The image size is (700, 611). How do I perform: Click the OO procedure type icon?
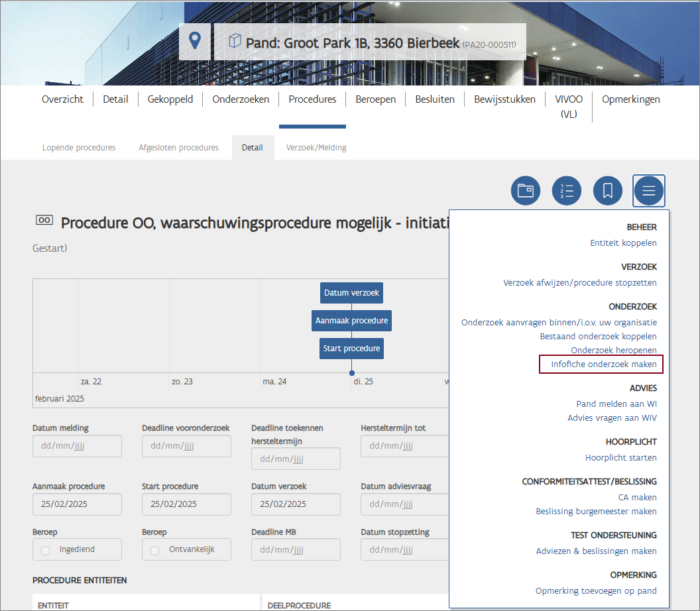[44, 221]
